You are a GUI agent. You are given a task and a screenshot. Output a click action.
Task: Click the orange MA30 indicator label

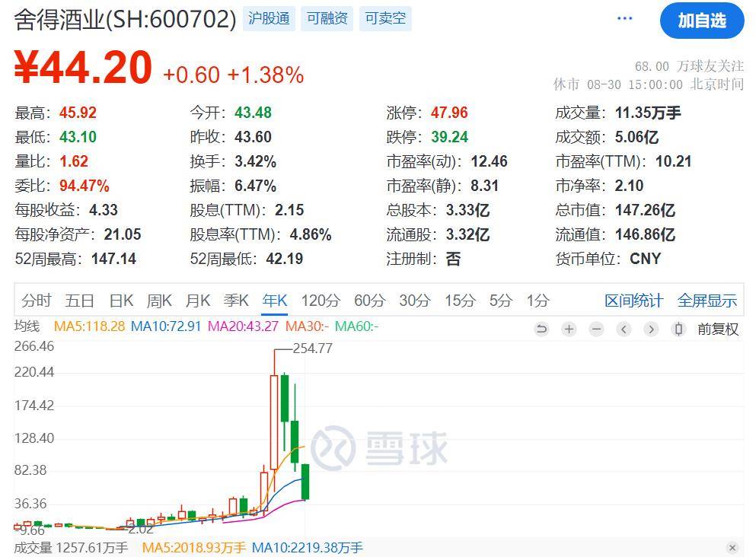(307, 326)
